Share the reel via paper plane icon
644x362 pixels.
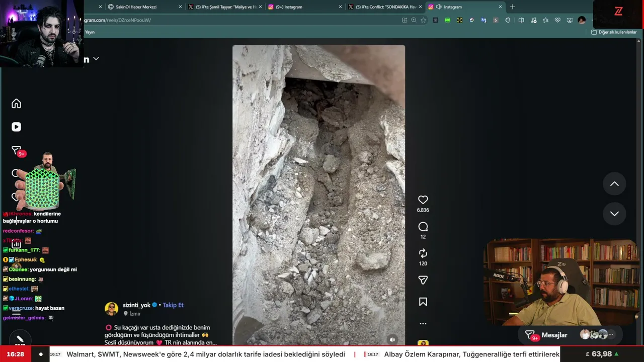(x=423, y=280)
